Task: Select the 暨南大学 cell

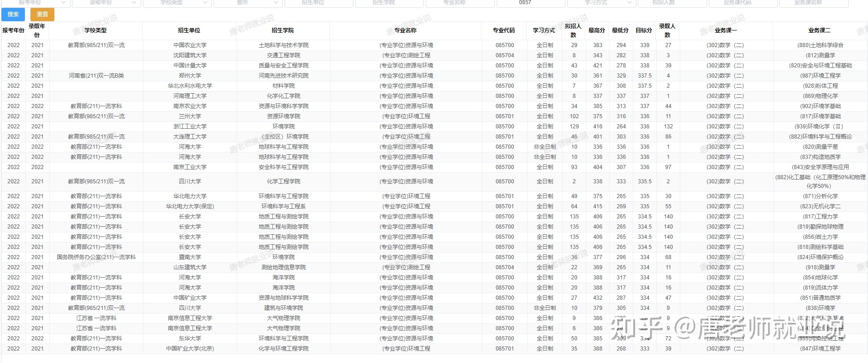Action: 190,257
